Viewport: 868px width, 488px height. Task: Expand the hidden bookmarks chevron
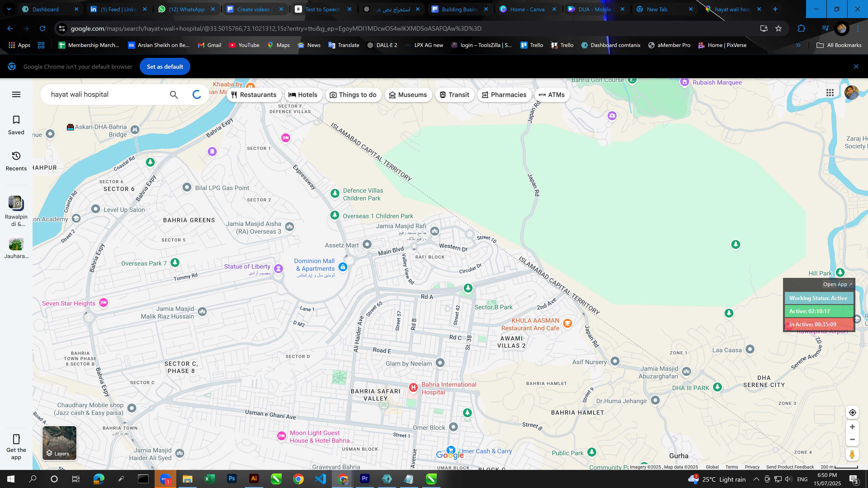point(798,45)
